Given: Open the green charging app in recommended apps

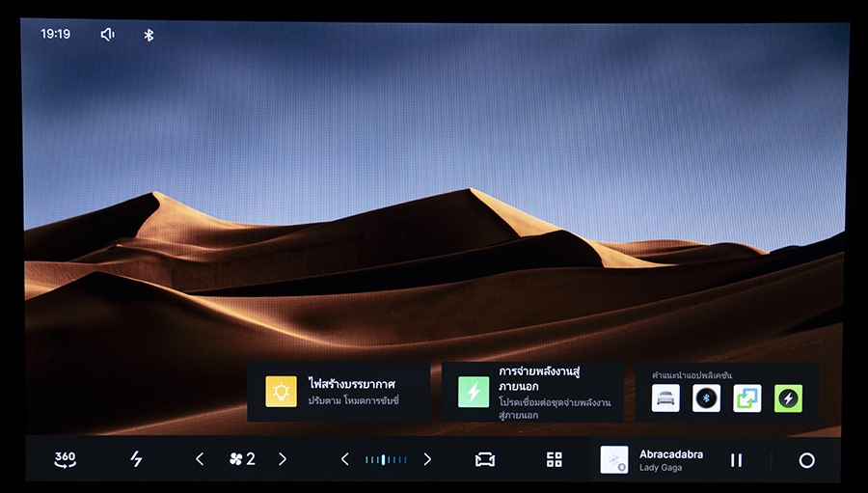Looking at the screenshot, I should (x=788, y=397).
